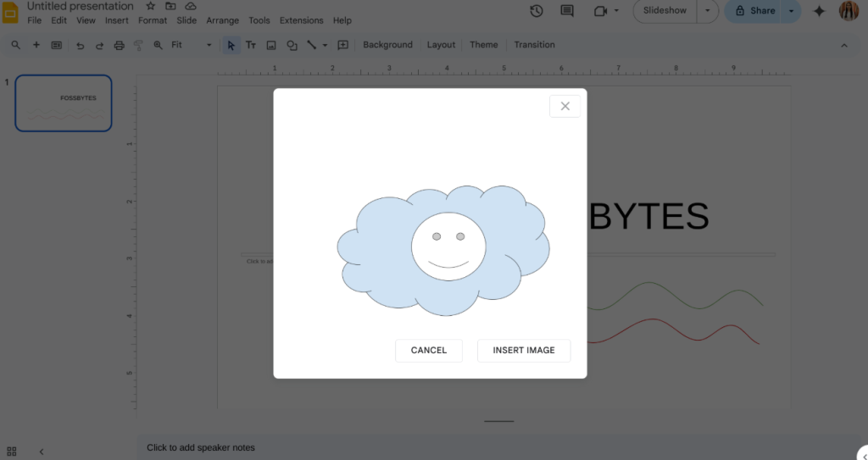Click the insert image toolbar icon

(x=271, y=45)
